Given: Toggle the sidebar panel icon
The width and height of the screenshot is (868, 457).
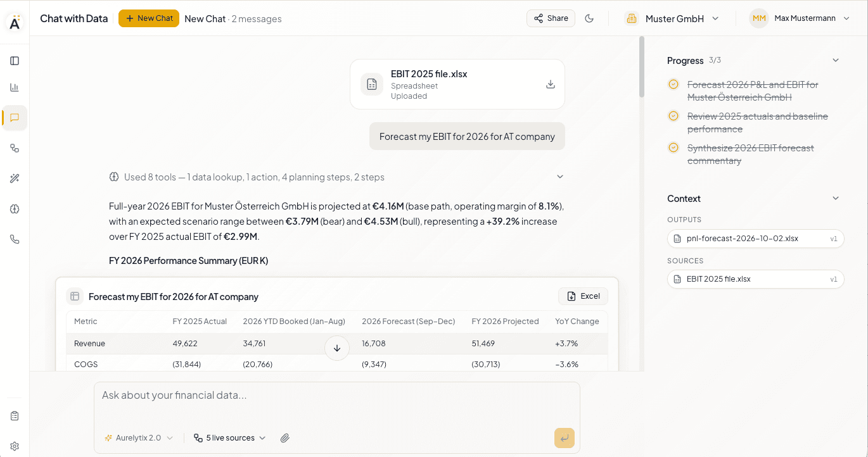Looking at the screenshot, I should pos(15,61).
